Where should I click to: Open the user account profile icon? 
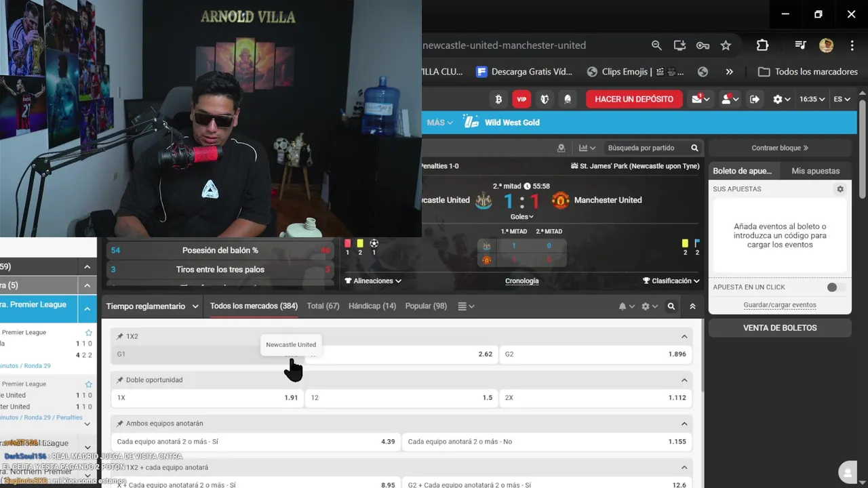click(730, 99)
